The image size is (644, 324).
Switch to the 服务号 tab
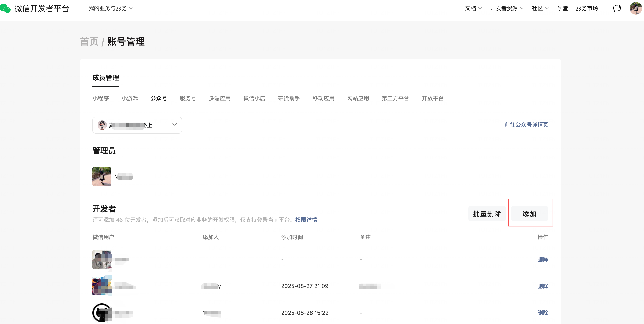[x=188, y=98]
